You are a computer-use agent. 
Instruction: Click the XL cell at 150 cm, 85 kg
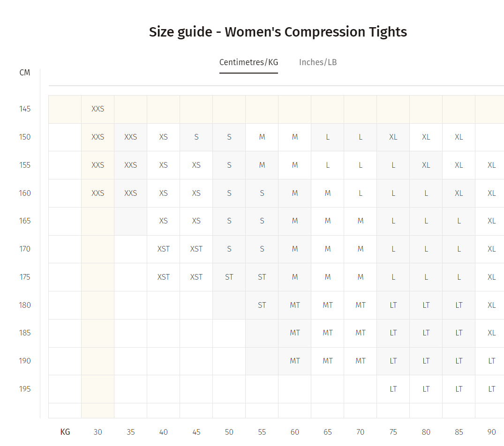(x=459, y=137)
